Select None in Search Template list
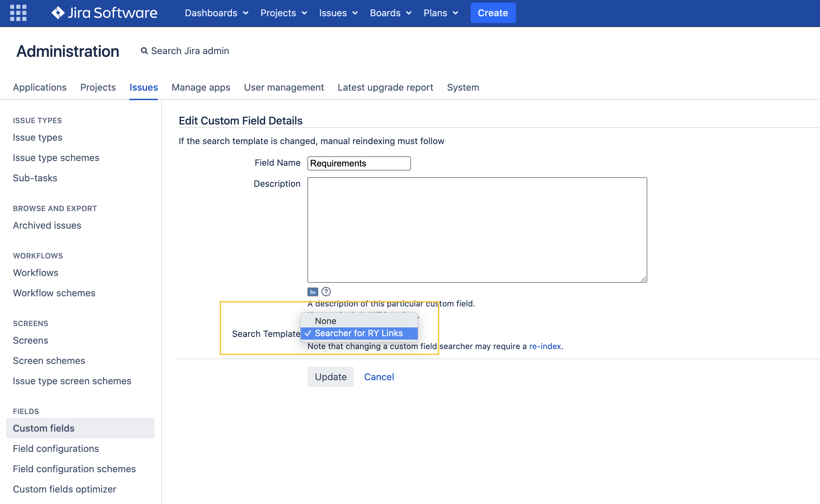 (325, 321)
